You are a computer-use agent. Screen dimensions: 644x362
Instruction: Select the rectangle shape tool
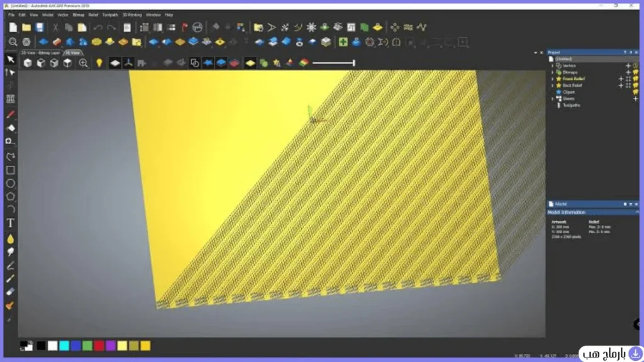click(x=11, y=170)
